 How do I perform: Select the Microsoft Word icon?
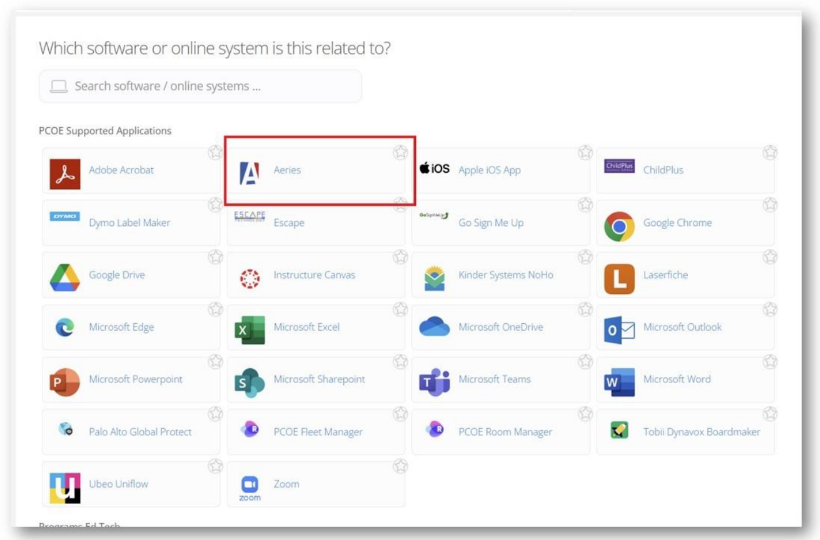pyautogui.click(x=619, y=382)
